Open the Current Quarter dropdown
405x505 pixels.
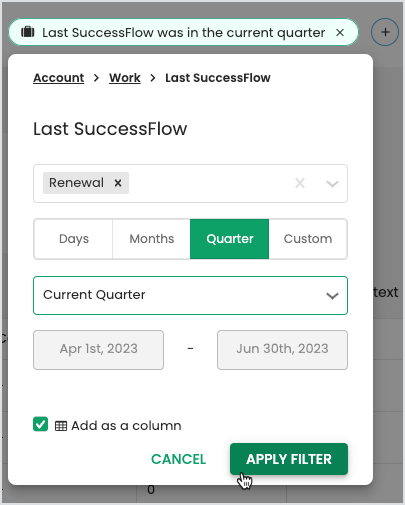click(x=190, y=295)
